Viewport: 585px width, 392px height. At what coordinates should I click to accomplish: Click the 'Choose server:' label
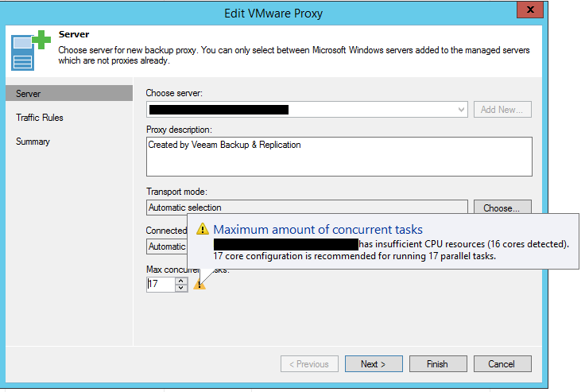(x=174, y=93)
